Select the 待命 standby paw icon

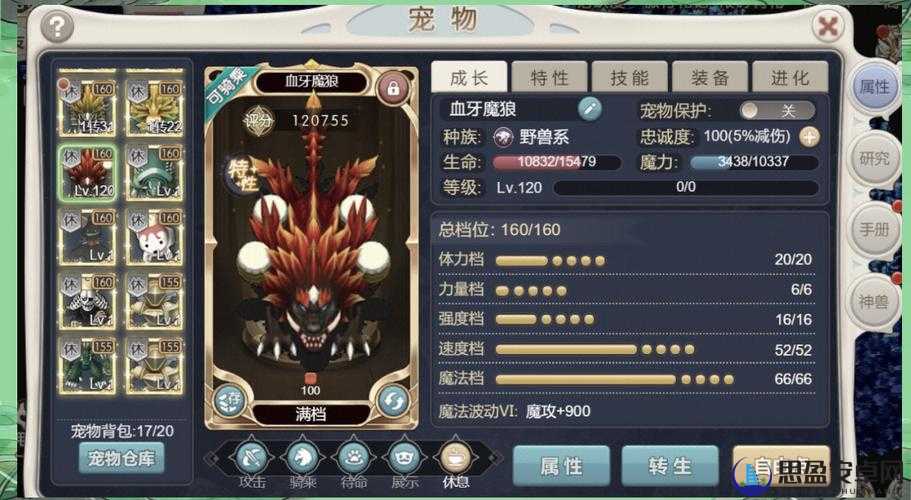(354, 458)
